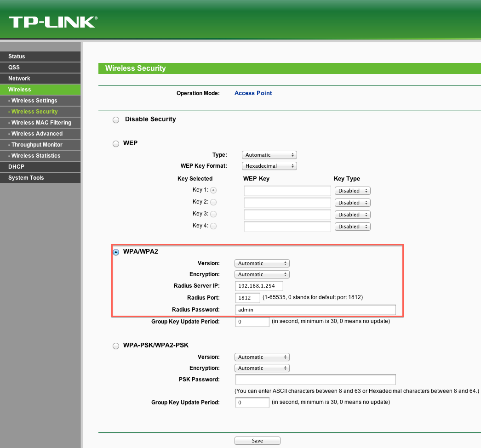
Task: Open Wireless Advanced page
Action: point(40,134)
